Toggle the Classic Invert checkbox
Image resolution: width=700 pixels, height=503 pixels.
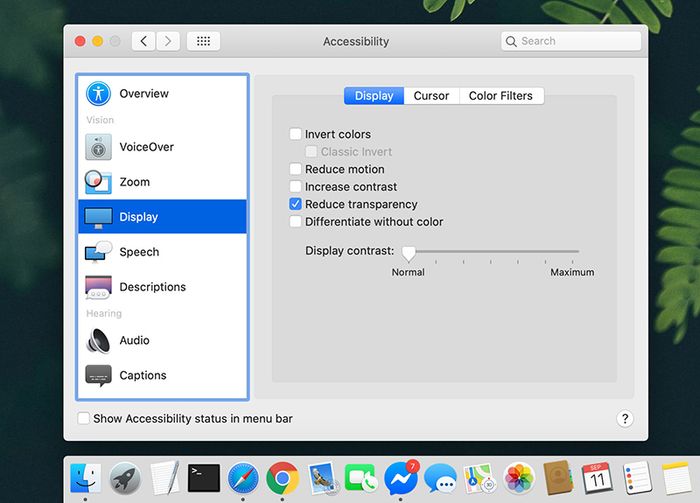[311, 151]
